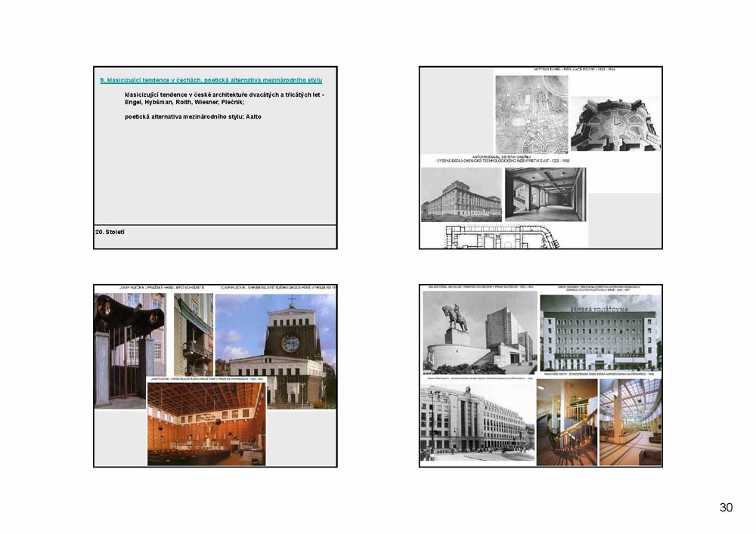Select the Dejvice regulation street map image
This screenshot has height=534, width=756.
[x=531, y=114]
